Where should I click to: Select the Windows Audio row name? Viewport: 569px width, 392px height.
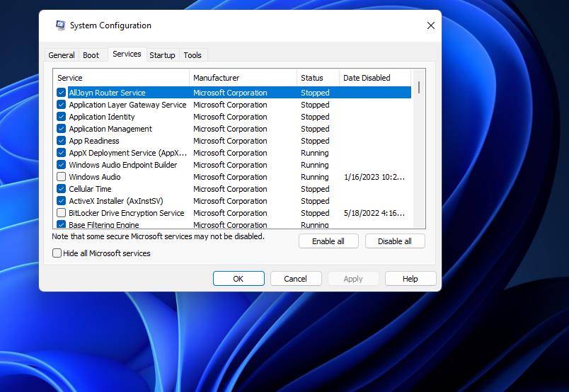pos(95,176)
